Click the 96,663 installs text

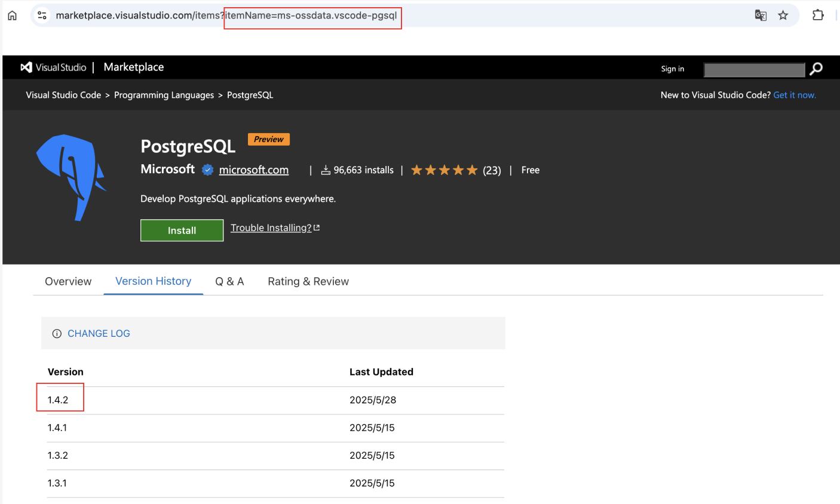coord(364,170)
